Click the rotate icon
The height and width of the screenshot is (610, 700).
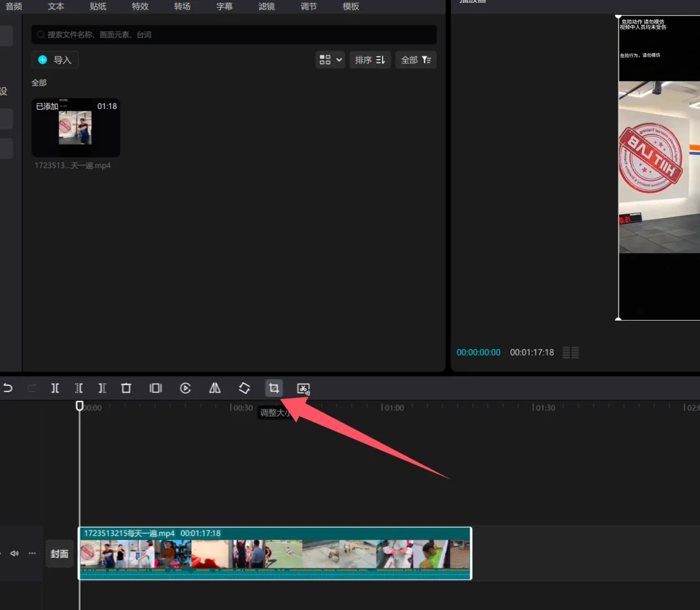coord(245,388)
